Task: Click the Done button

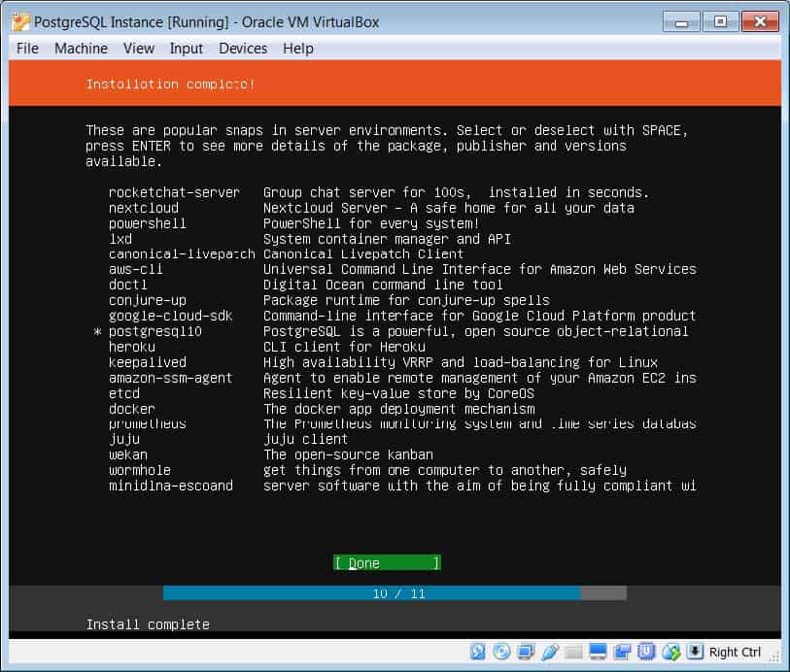Action: pos(387,563)
